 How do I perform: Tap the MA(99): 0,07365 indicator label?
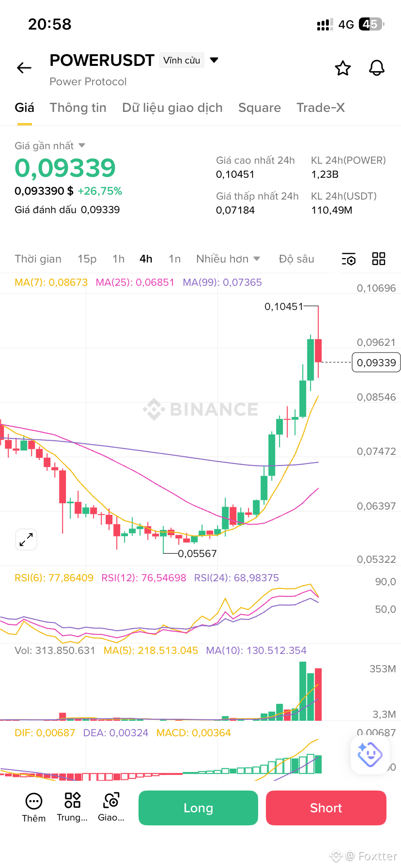tap(222, 282)
